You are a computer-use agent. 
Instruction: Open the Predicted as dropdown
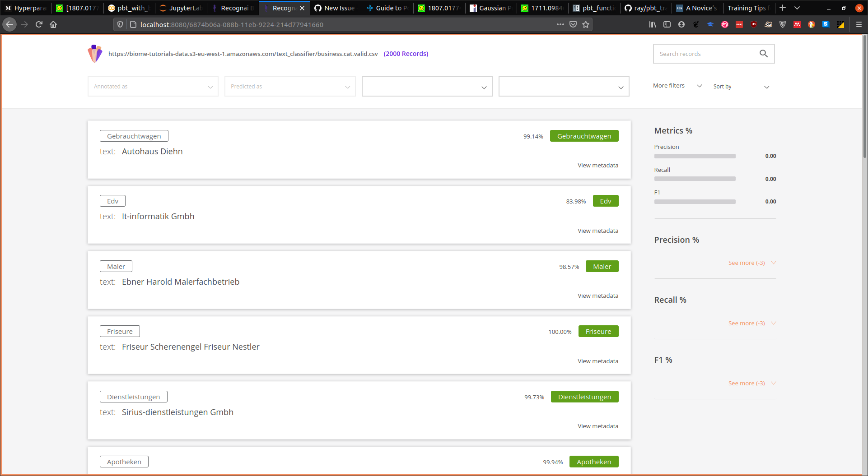coord(289,86)
